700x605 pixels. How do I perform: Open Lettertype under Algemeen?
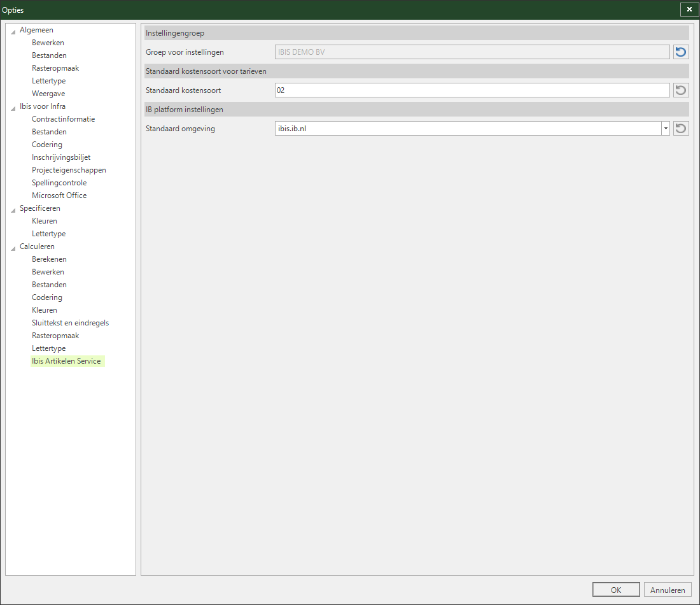[x=48, y=81]
